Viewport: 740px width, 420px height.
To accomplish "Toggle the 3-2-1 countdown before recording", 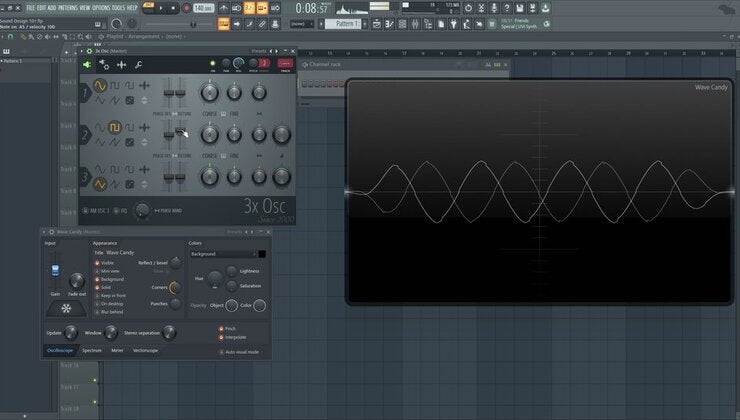I will 249,8.
